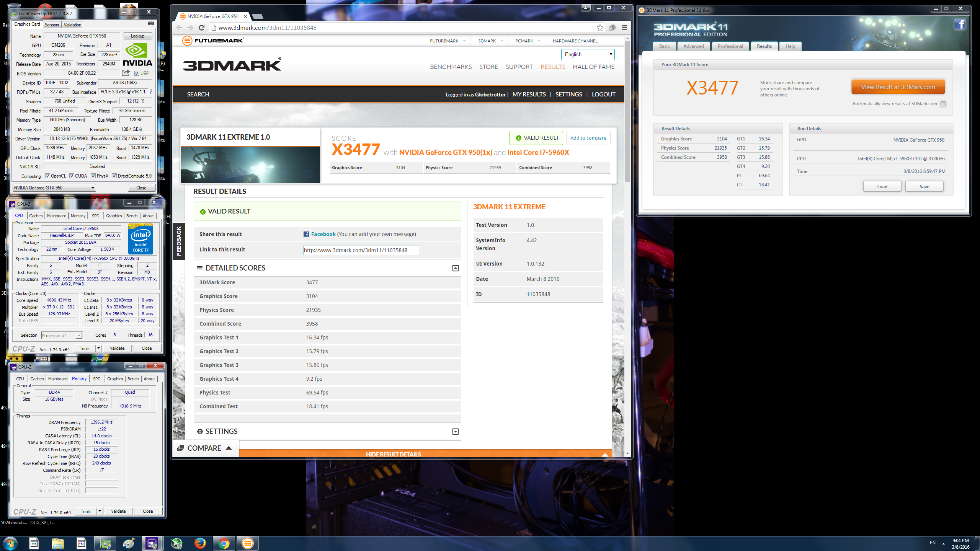Open the HALL OF FAME menu item

tap(593, 67)
